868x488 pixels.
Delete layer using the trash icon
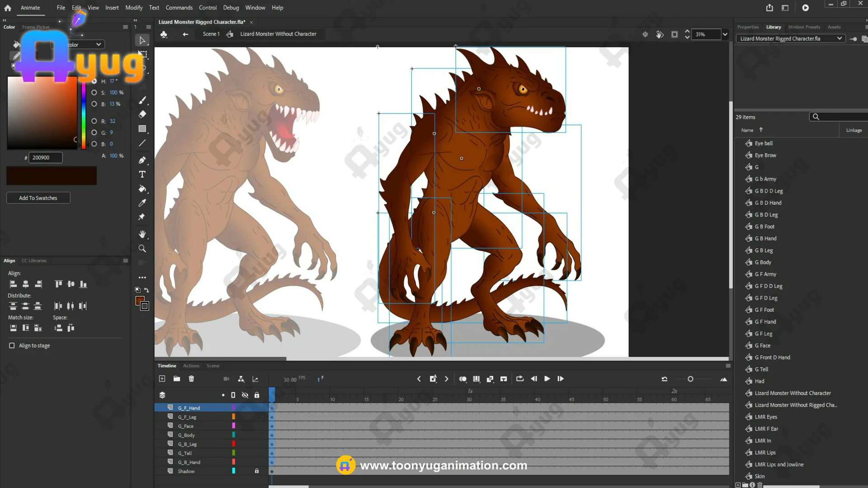tap(191, 379)
